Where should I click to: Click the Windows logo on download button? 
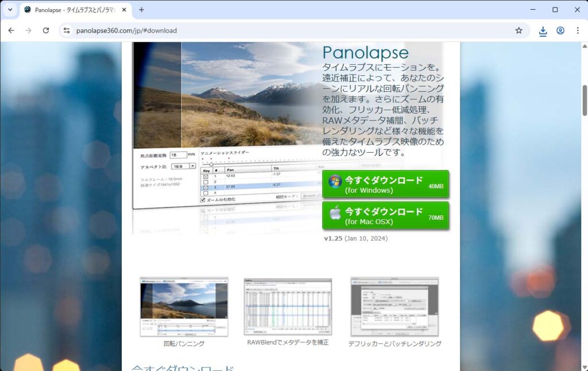click(x=335, y=181)
